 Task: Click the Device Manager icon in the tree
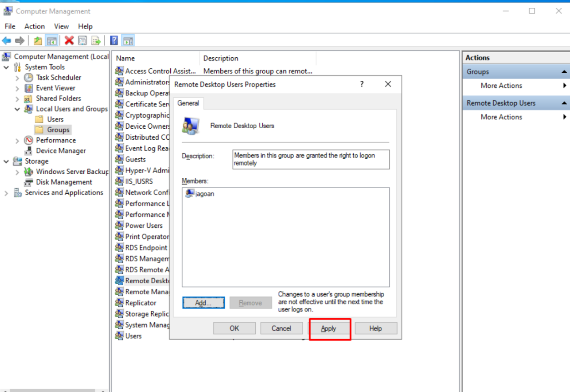(29, 151)
